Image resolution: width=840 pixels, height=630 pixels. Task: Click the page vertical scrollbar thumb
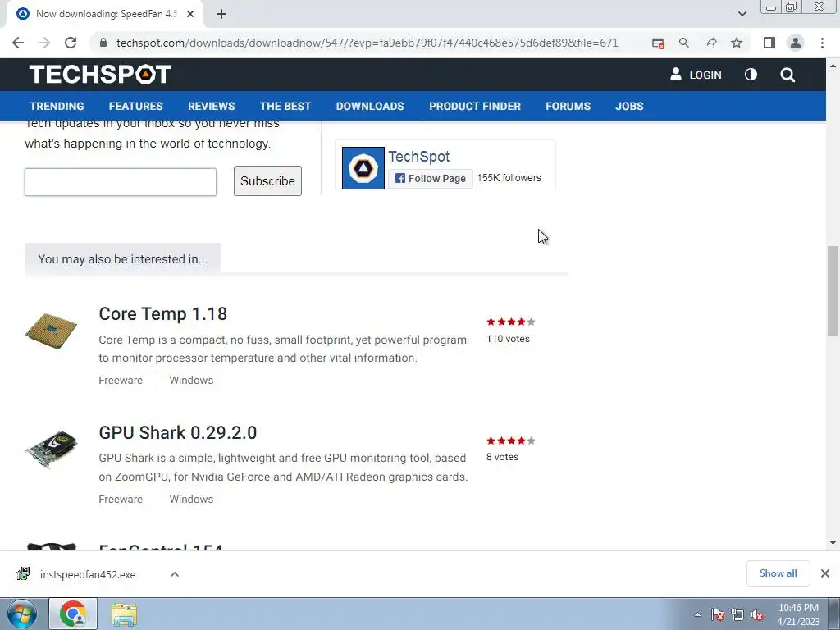tap(833, 290)
